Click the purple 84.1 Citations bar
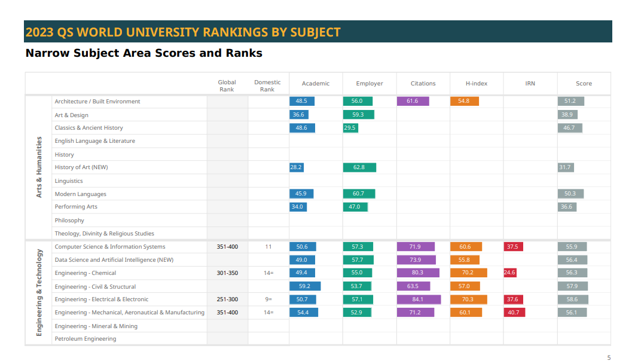This screenshot has height=364, width=638. [419, 299]
